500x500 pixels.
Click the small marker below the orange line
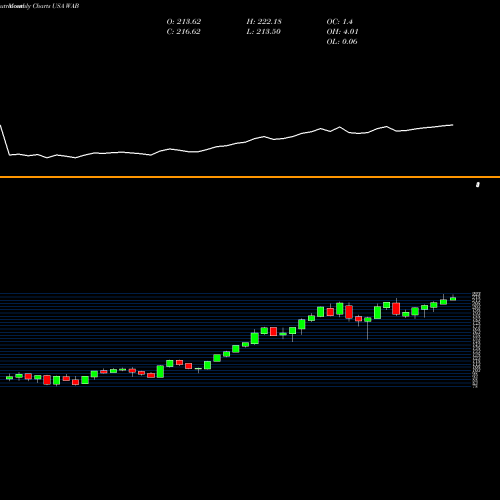pyautogui.click(x=478, y=185)
